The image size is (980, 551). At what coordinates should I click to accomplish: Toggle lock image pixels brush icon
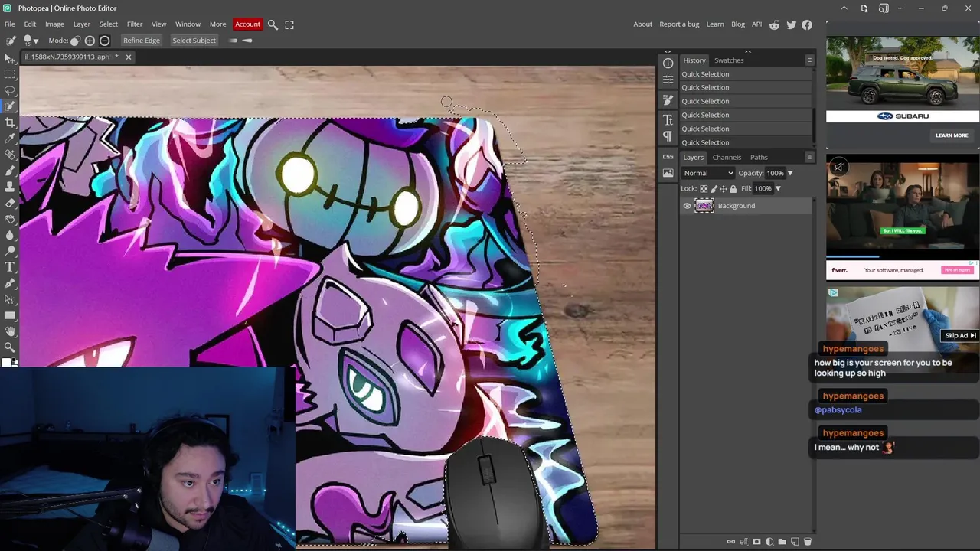point(714,189)
